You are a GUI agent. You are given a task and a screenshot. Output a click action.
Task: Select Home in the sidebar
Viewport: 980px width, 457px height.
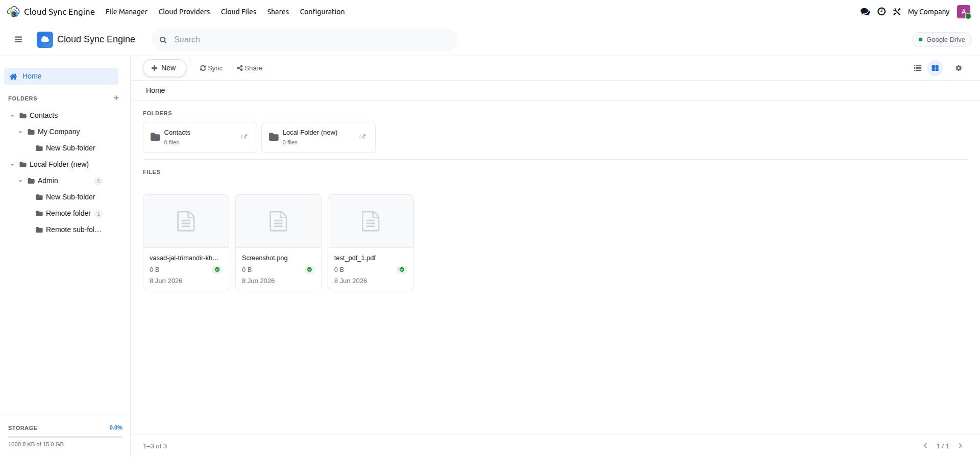pos(61,77)
